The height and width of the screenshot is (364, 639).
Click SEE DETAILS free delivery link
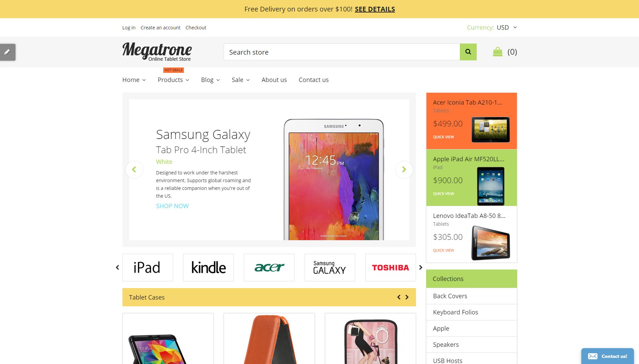[x=375, y=9]
